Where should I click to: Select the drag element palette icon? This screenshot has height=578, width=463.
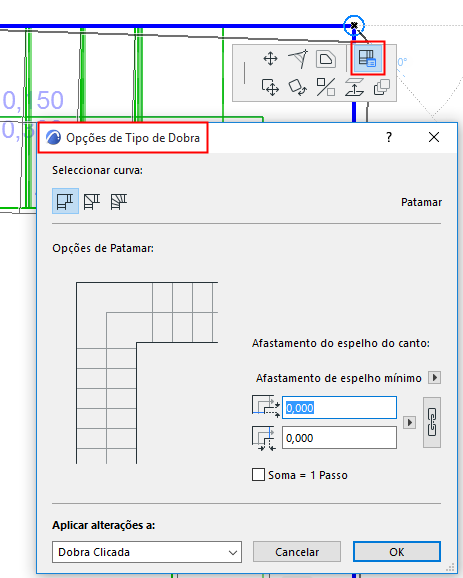coord(270,88)
